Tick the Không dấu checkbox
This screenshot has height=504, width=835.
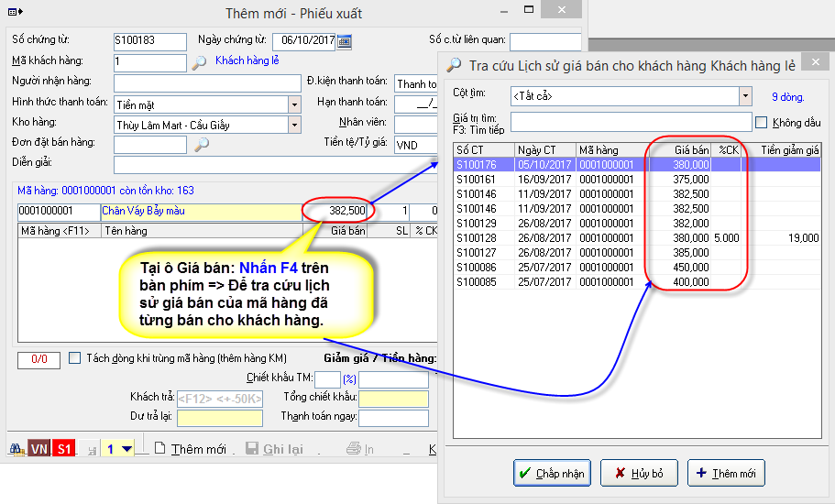[761, 122]
